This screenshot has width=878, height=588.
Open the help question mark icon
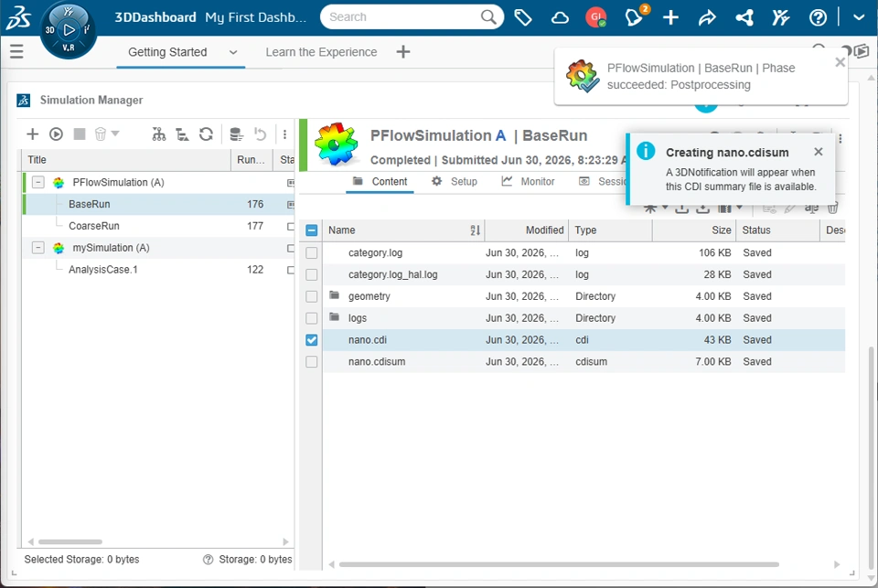point(818,17)
